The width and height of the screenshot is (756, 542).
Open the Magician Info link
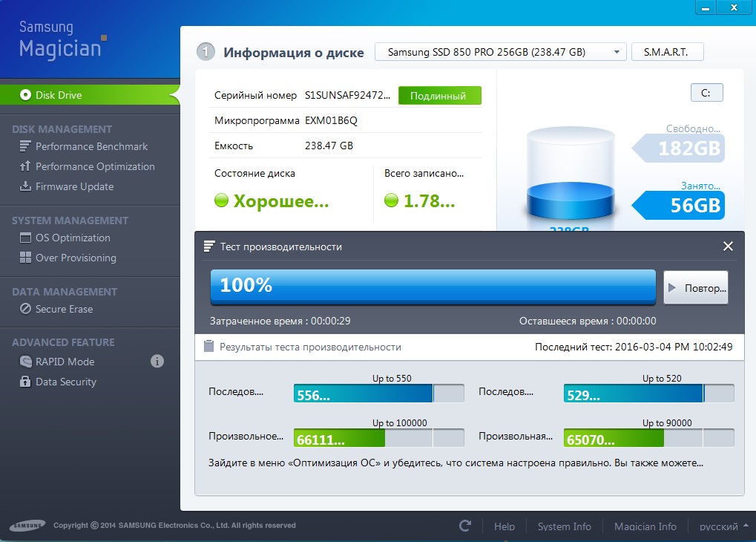coord(645,526)
